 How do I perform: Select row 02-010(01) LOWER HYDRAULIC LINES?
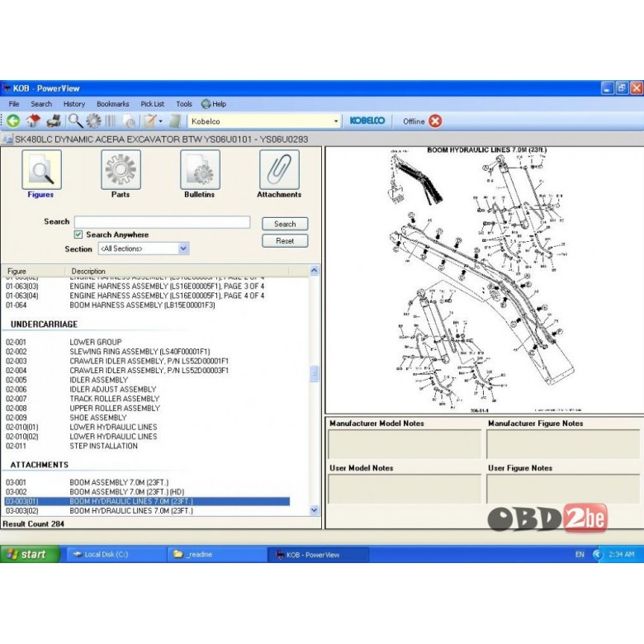pos(148,427)
